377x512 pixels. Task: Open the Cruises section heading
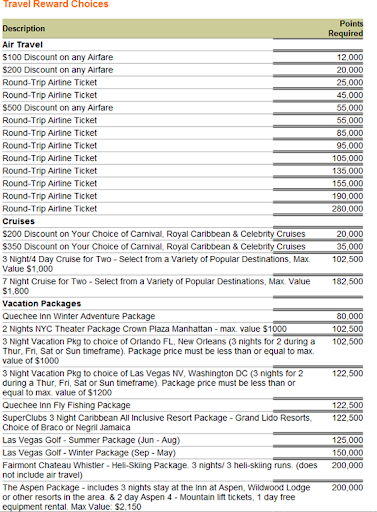tap(19, 221)
